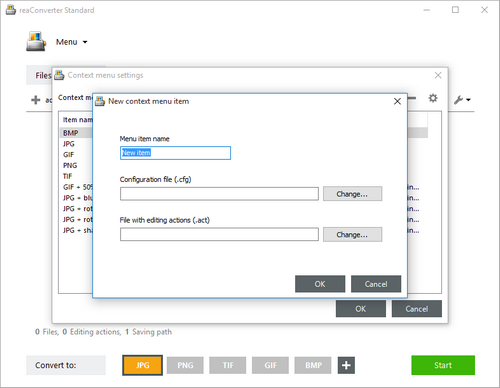The width and height of the screenshot is (500, 388).
Task: Open the wrench tools dropdown
Action: click(x=462, y=100)
